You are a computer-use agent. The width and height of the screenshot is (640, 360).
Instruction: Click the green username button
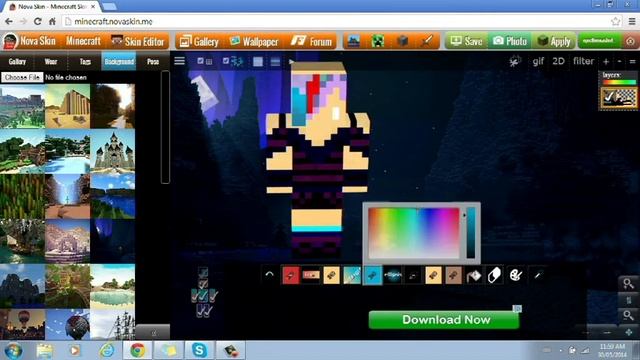coord(598,41)
